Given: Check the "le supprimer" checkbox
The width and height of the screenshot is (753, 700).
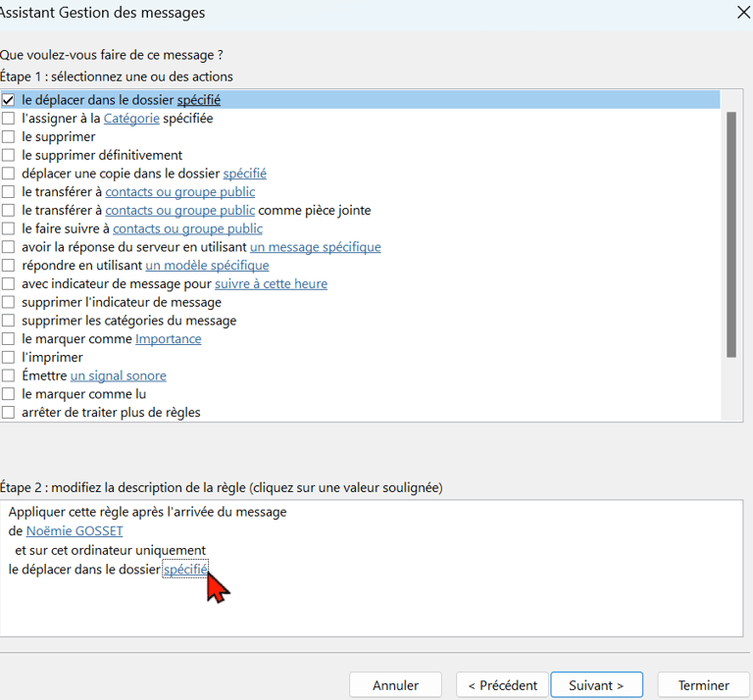Looking at the screenshot, I should point(8,137).
